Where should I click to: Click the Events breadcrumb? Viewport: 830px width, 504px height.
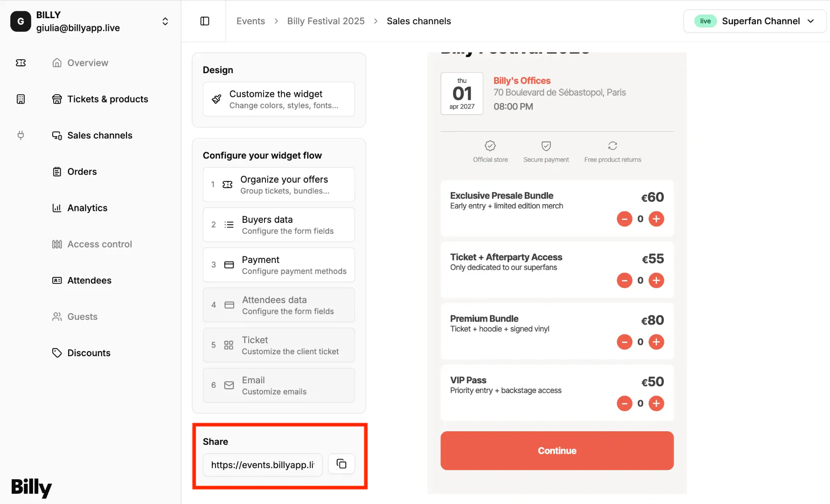click(x=251, y=21)
